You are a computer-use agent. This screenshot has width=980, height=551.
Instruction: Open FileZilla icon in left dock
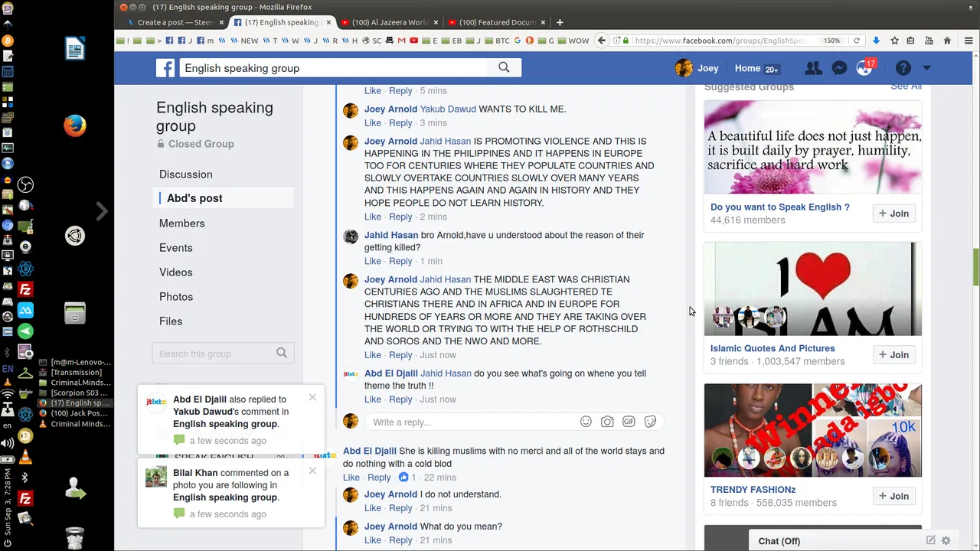tap(24, 290)
